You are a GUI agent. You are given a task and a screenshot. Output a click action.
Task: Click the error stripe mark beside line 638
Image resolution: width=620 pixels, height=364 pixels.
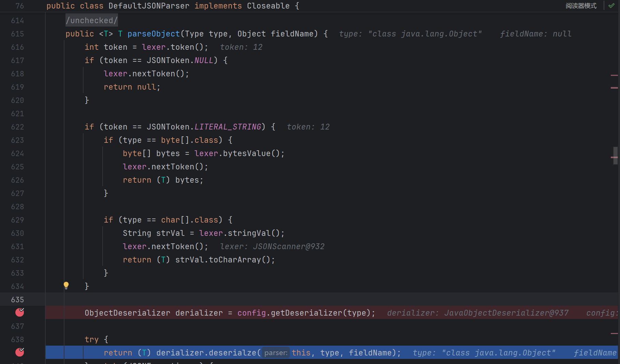614,333
